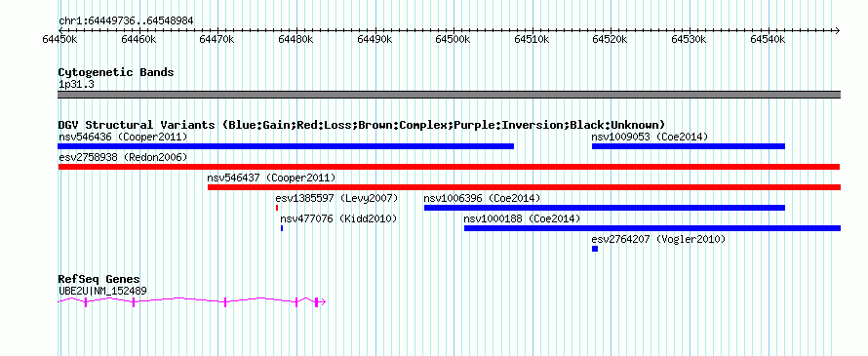The height and width of the screenshot is (356, 868).
Task: Click the Cytogenetic Bands track title
Action: point(116,72)
